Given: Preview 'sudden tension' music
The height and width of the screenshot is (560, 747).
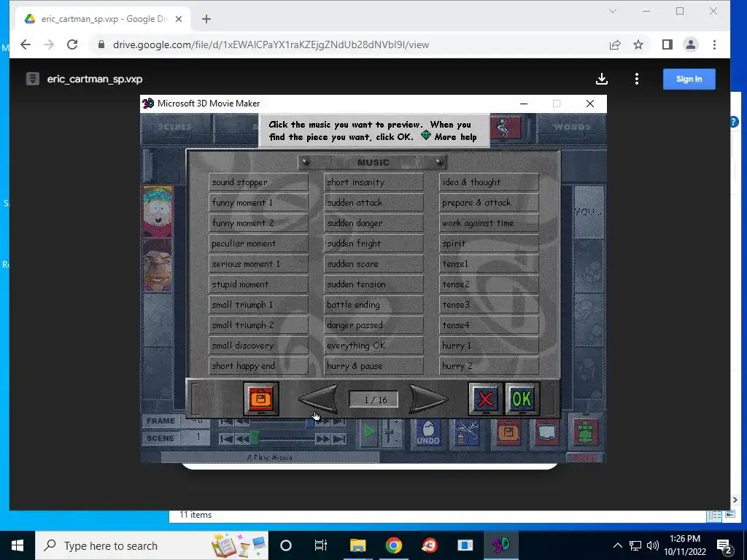Looking at the screenshot, I should point(373,285).
